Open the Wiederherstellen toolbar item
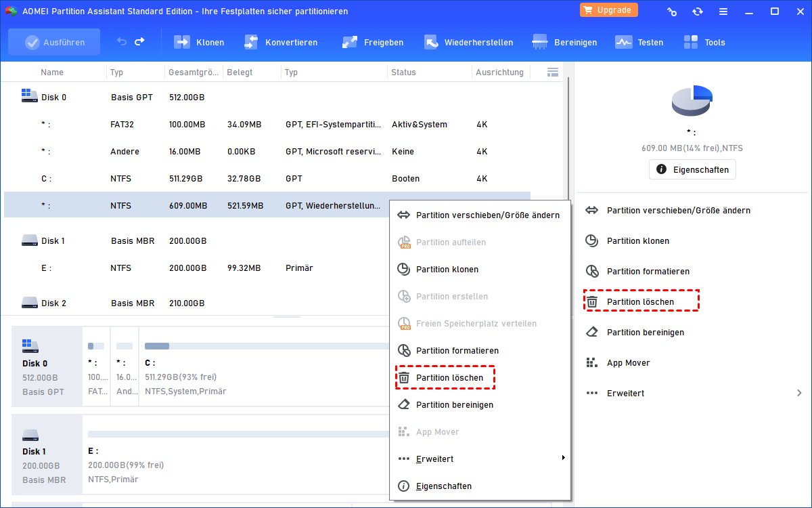 pyautogui.click(x=468, y=42)
